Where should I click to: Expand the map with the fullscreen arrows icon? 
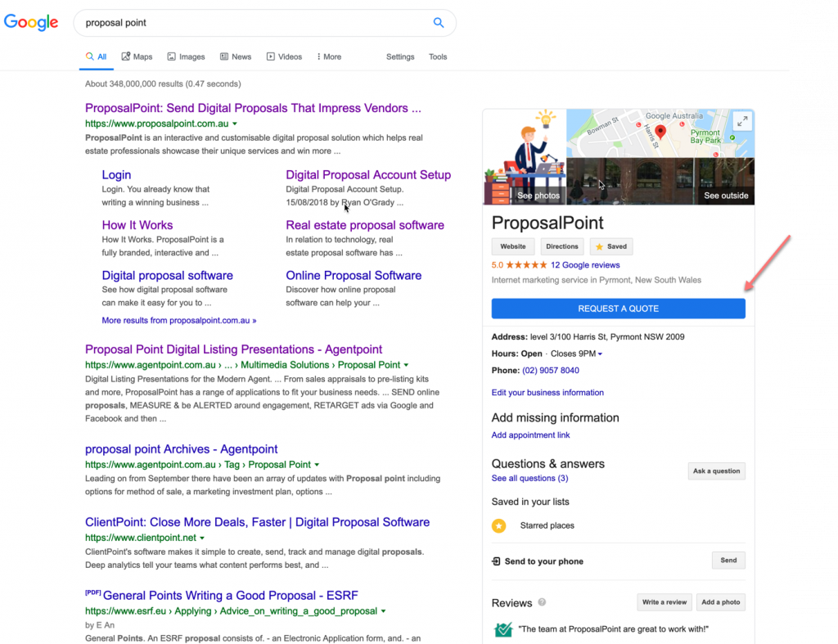coord(742,121)
